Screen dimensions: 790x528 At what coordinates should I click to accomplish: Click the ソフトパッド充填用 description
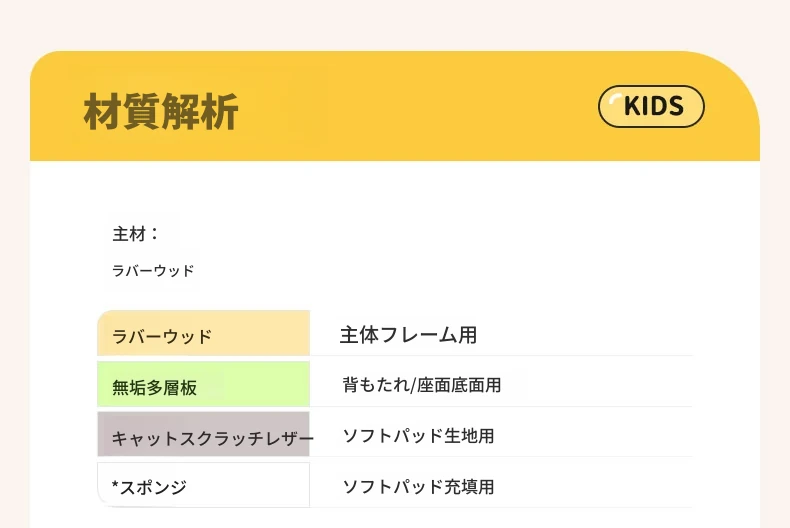418,486
